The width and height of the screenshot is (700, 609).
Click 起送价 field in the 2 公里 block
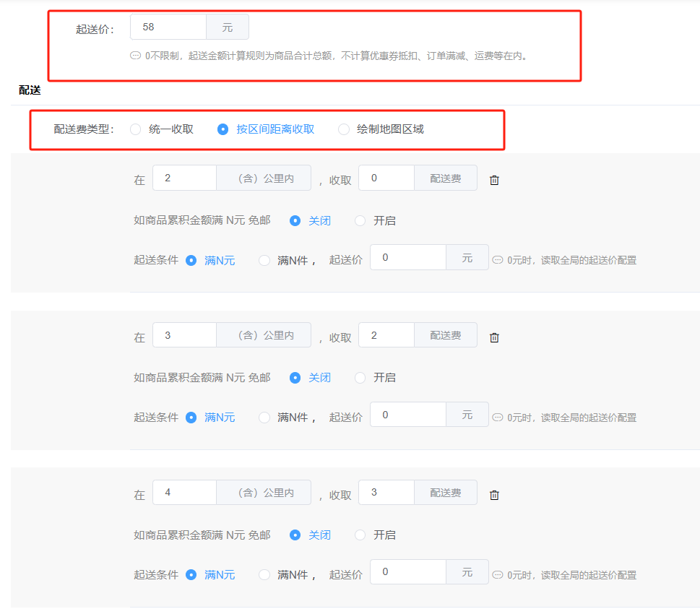click(x=408, y=257)
